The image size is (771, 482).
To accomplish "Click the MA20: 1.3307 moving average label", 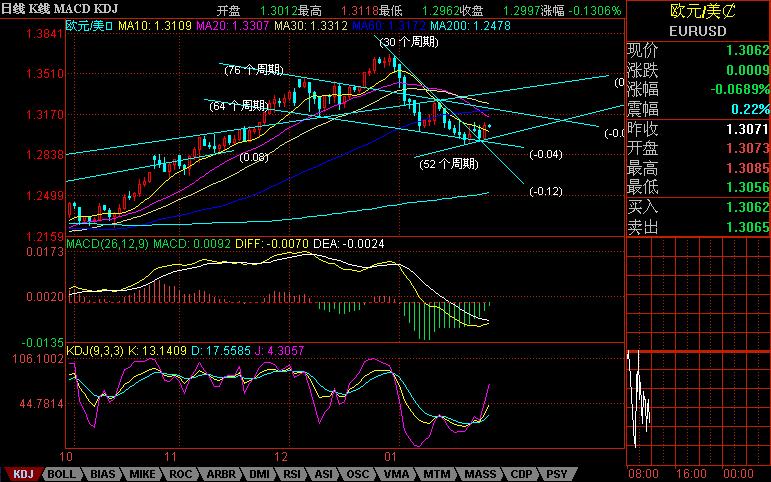I will click(x=233, y=26).
